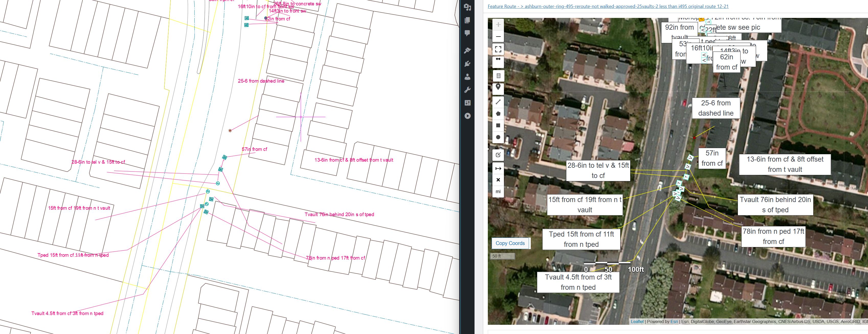Click CAD text 'Tvault 76in behind 20in s of tped'
868x334 pixels.
pyautogui.click(x=339, y=214)
